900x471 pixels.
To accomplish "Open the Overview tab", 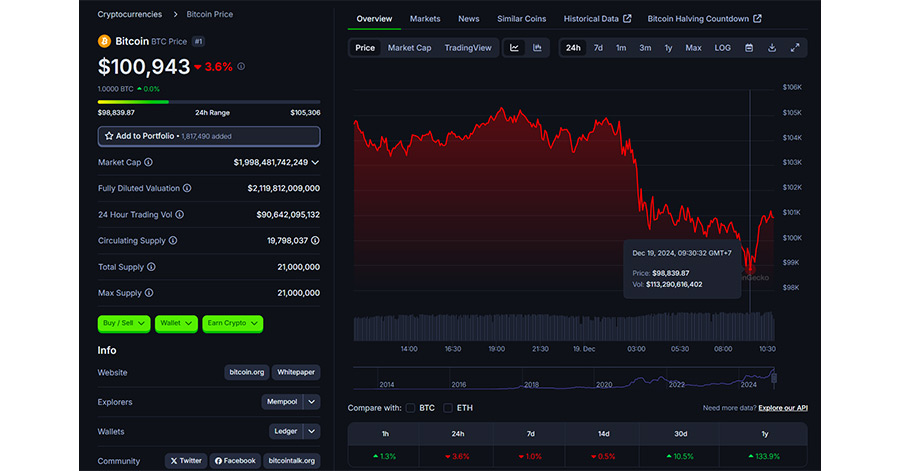I will point(374,18).
